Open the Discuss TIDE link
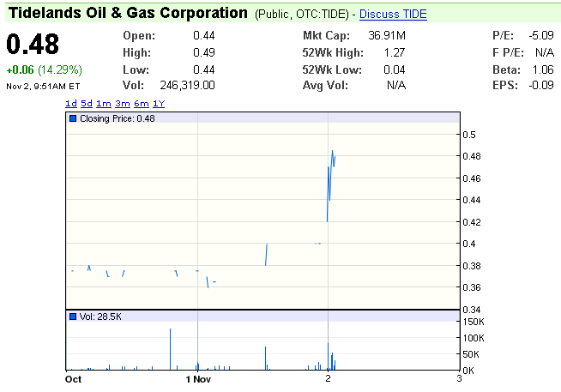Image resolution: width=561 pixels, height=392 pixels. [x=393, y=14]
